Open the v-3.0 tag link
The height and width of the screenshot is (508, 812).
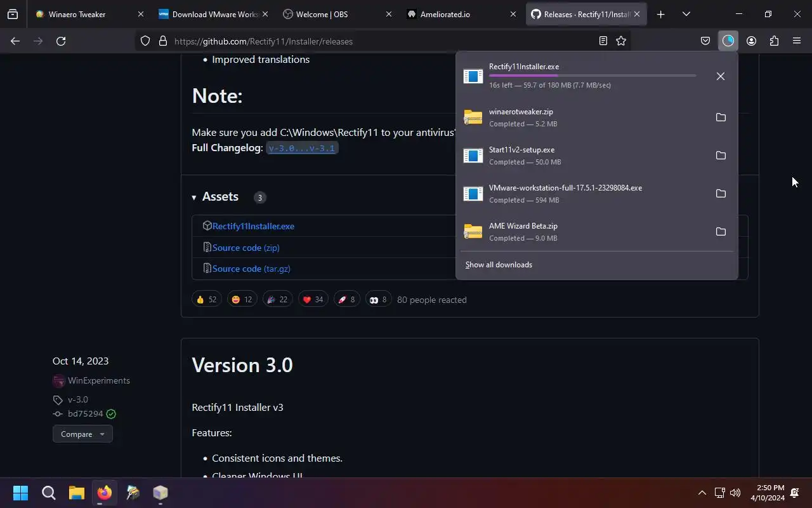(x=77, y=399)
